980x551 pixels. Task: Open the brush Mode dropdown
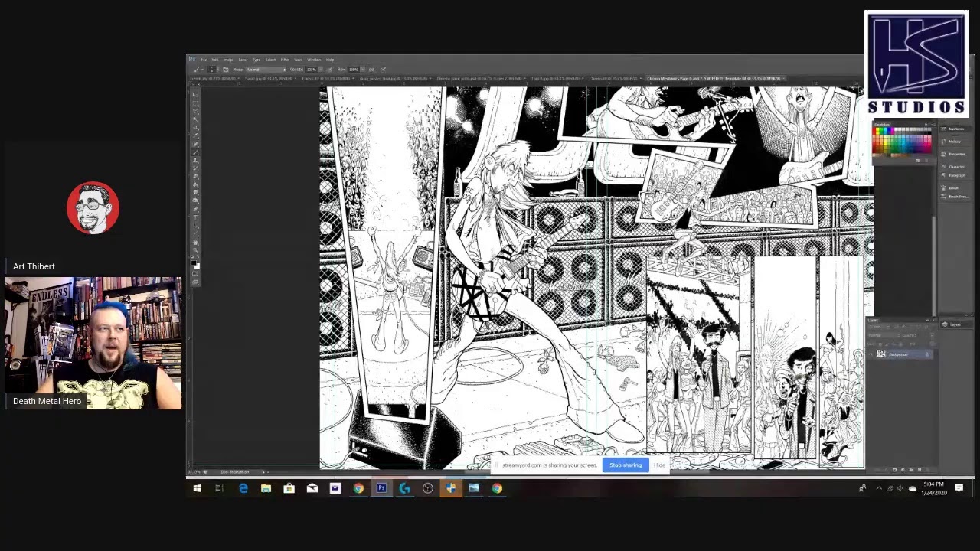(266, 70)
